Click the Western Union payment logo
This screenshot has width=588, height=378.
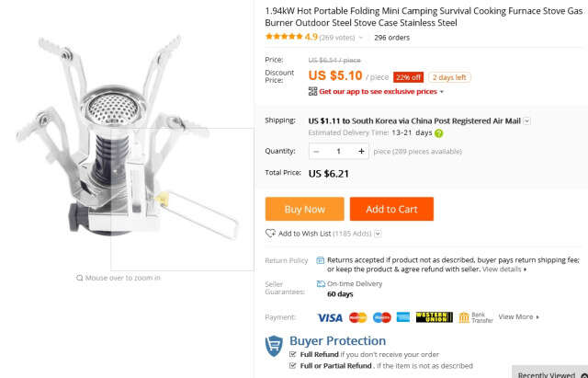pyautogui.click(x=435, y=317)
